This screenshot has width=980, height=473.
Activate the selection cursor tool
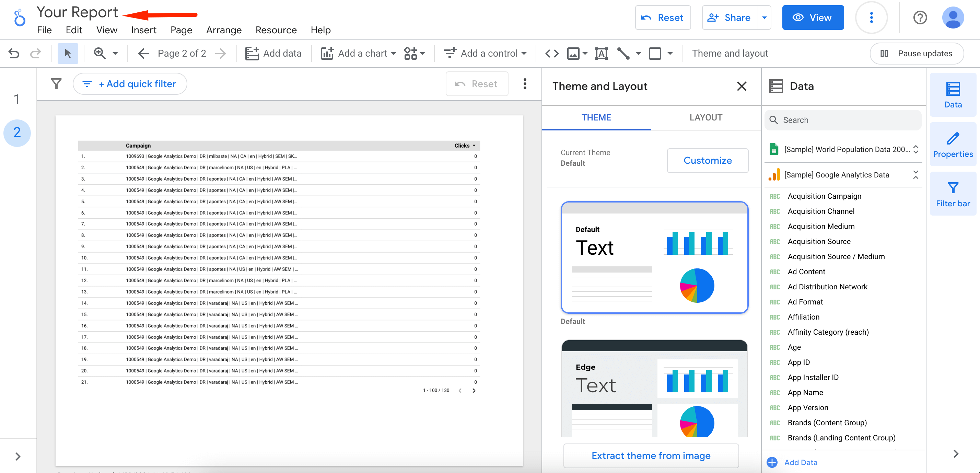[x=67, y=53]
